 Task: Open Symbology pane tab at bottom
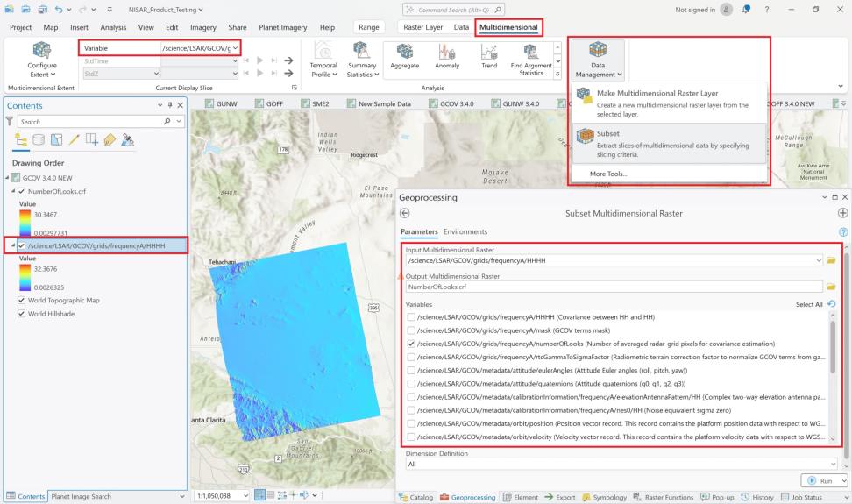pos(604,497)
